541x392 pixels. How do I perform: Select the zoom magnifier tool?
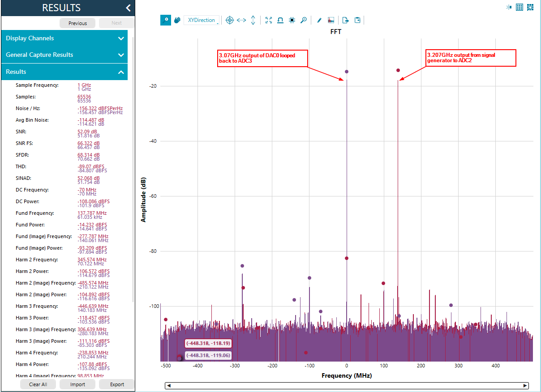[166, 20]
